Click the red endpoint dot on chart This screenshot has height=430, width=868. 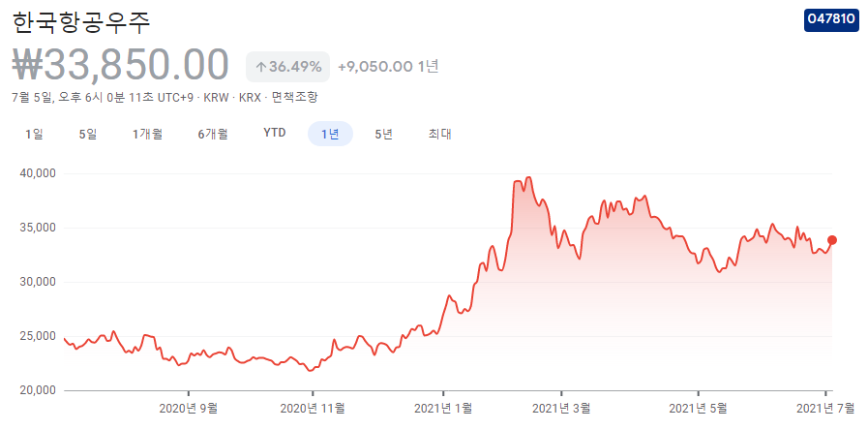(832, 240)
